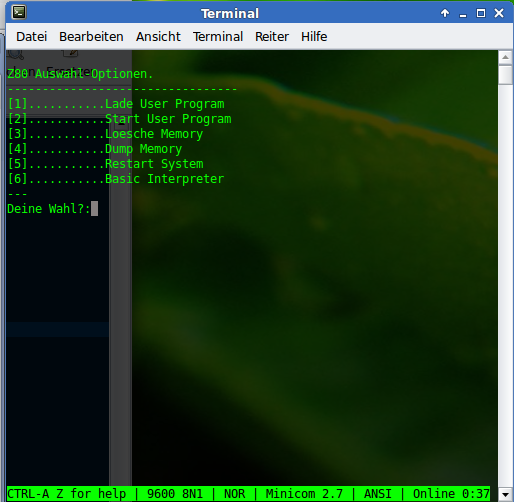The width and height of the screenshot is (514, 502).
Task: Click 'Online 0:37' in status bar
Action: [x=451, y=494]
